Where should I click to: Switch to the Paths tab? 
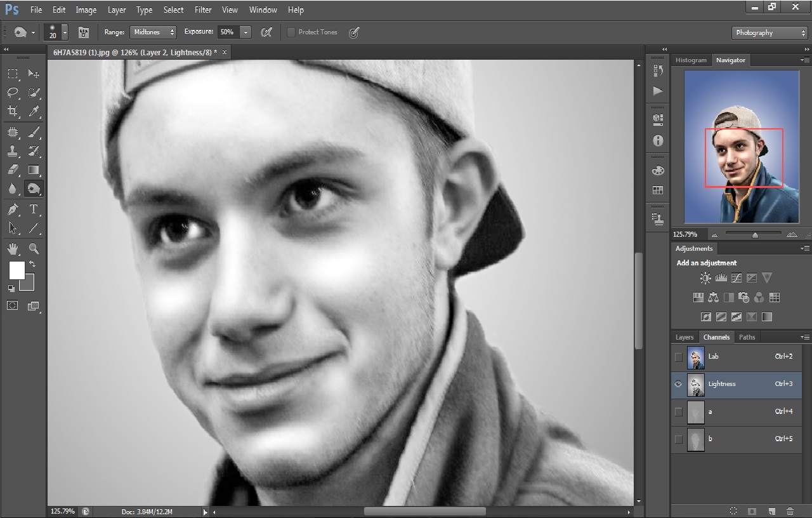[x=747, y=337]
